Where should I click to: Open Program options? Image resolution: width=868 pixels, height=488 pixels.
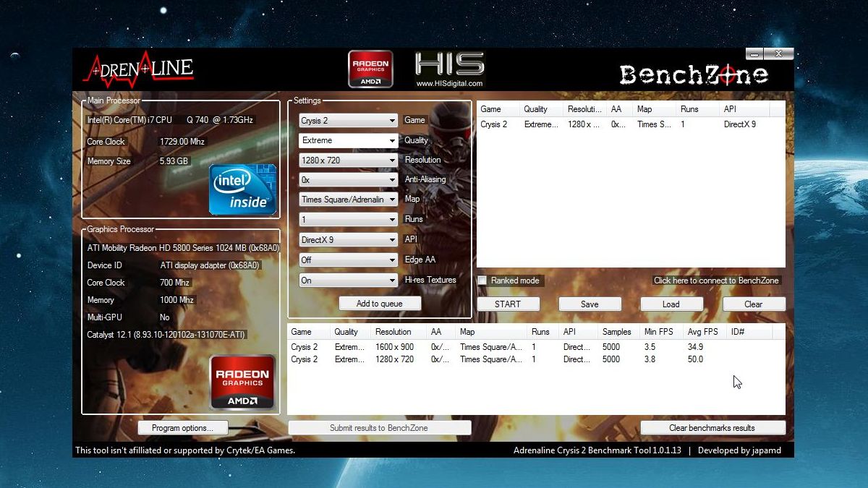point(183,428)
